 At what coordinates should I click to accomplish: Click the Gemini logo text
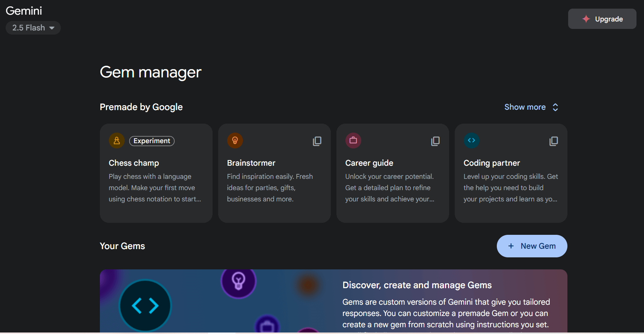pos(24,11)
